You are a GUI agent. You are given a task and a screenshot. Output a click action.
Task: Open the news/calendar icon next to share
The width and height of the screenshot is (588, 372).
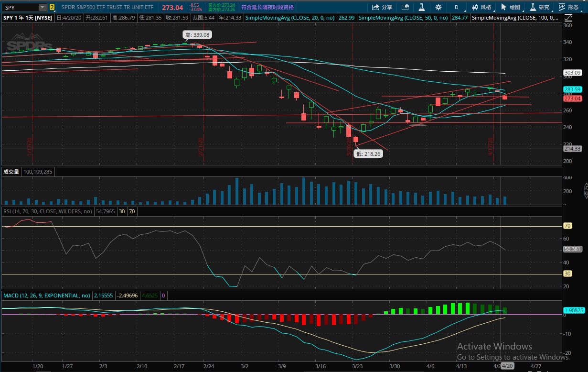405,7
